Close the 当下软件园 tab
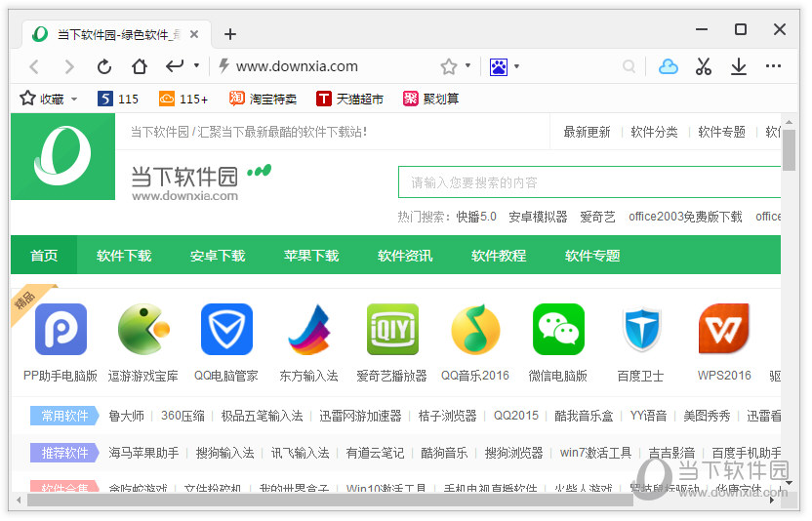This screenshot has height=521, width=812. click(194, 34)
